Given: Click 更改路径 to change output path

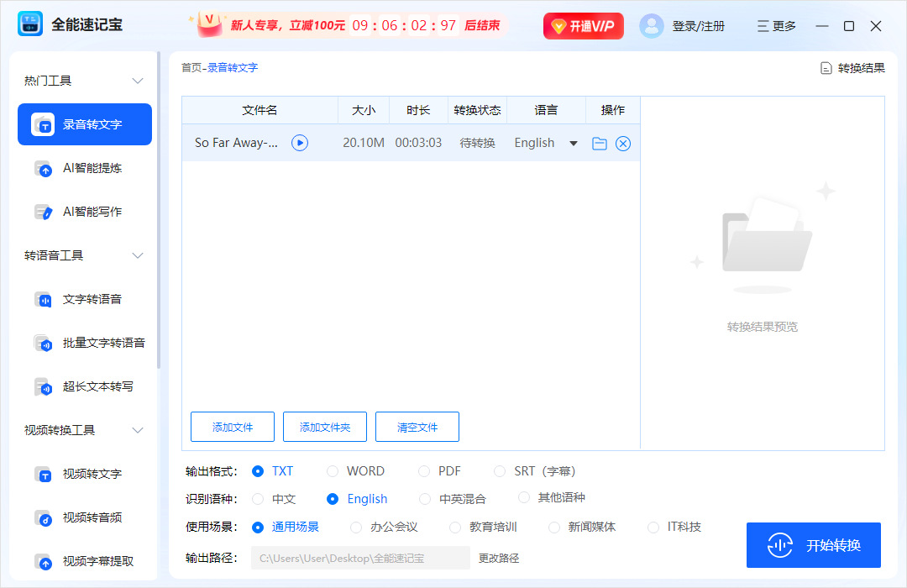Looking at the screenshot, I should tap(499, 558).
